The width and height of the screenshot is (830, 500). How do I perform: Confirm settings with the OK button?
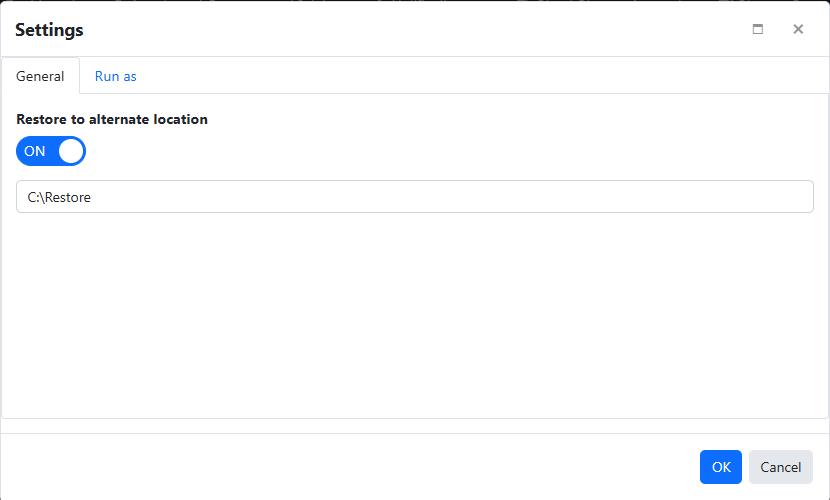(720, 467)
